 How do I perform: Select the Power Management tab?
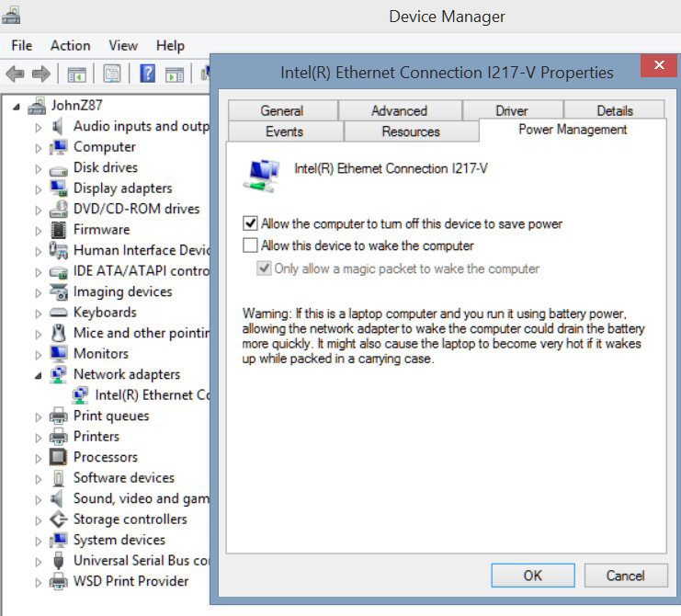coord(573,130)
